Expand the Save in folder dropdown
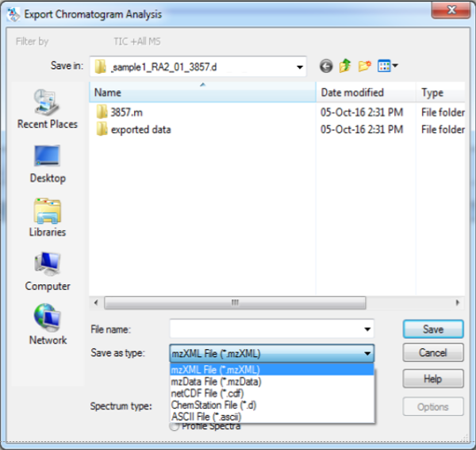The image size is (476, 450). (x=298, y=66)
